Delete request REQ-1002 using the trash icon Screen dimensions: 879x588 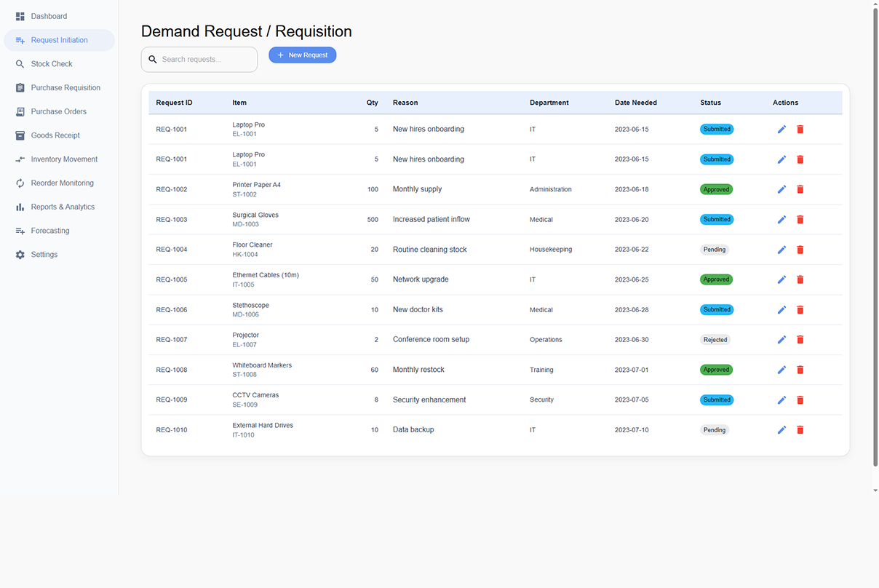pos(800,189)
